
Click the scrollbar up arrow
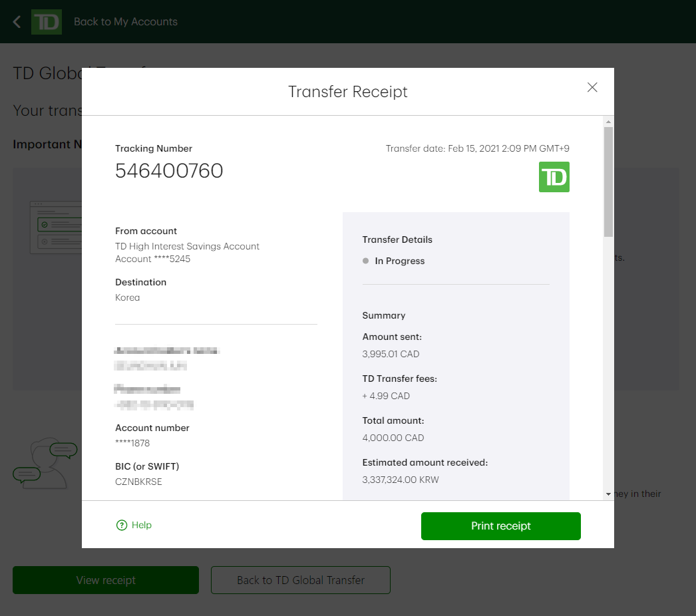coord(608,122)
